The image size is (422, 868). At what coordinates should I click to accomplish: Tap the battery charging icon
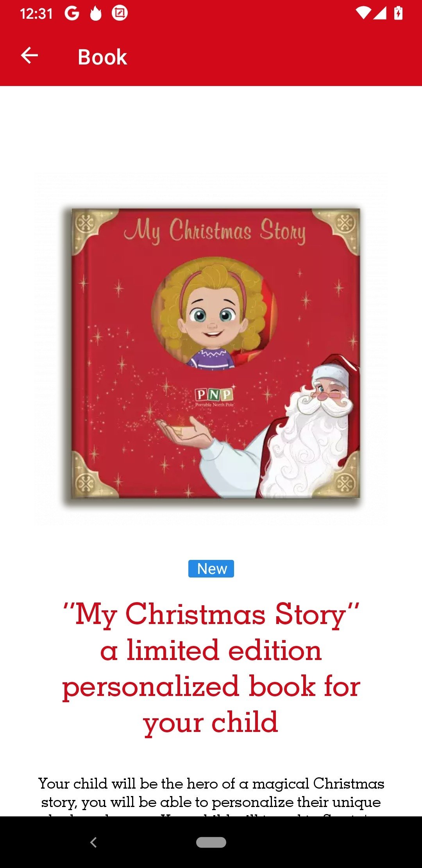(398, 13)
